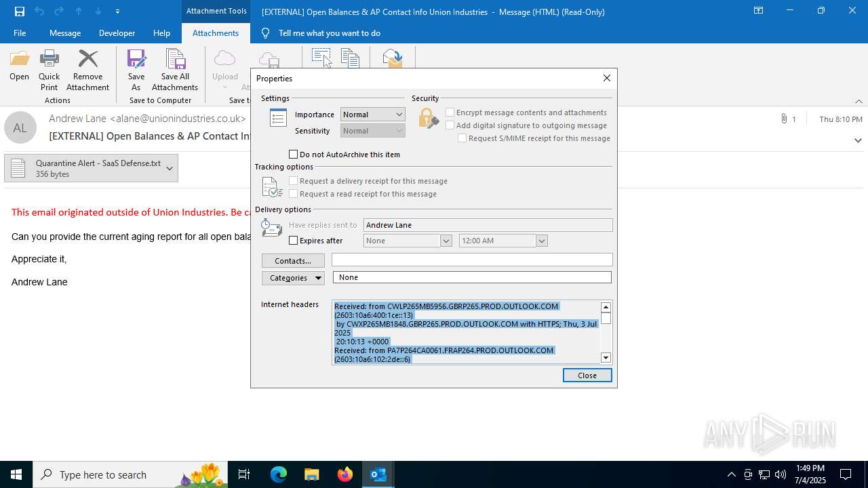Expand the attachment options arrow
This screenshot has width=868, height=488.
[170, 168]
